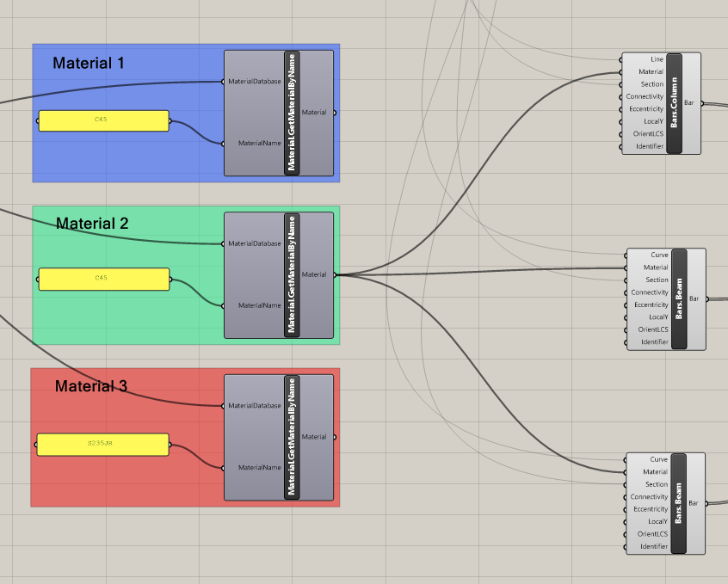Click Section input of lower Bars.Beam
This screenshot has width=728, height=584.
tap(657, 484)
